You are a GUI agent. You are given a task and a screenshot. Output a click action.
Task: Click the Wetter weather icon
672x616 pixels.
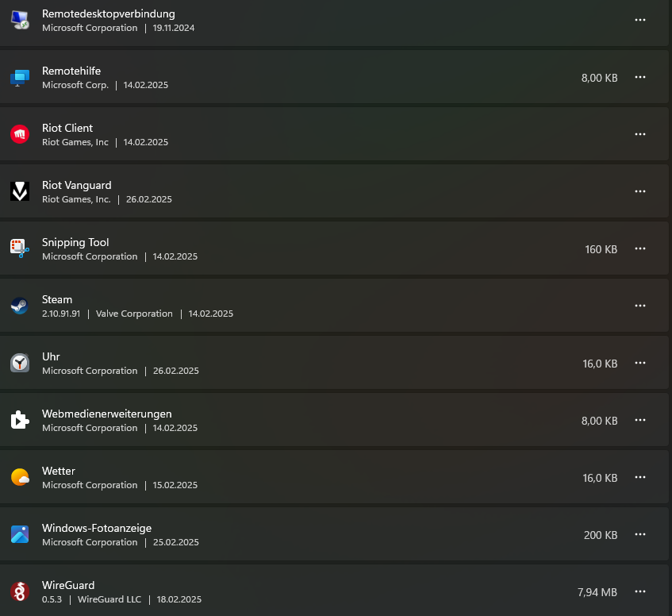20,477
